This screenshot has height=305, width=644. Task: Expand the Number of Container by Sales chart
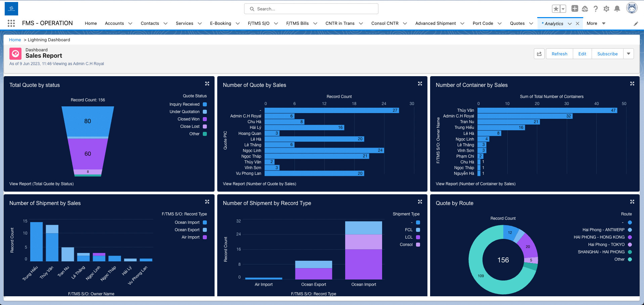click(632, 84)
